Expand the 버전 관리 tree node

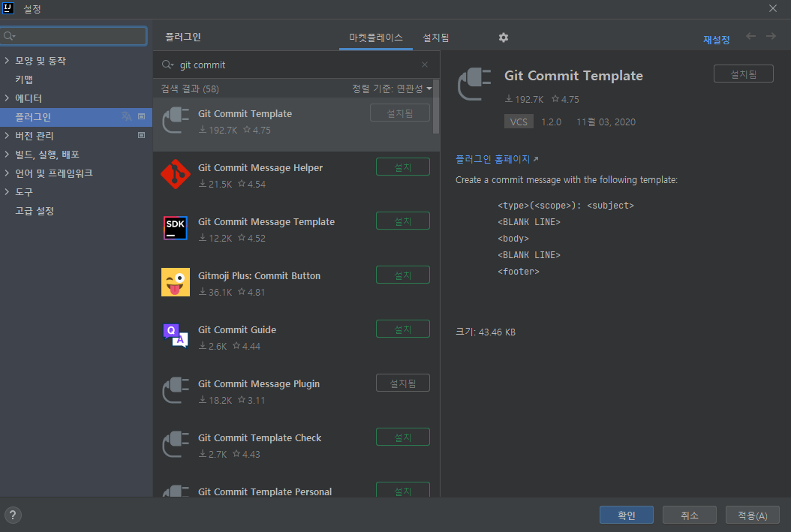[7, 135]
